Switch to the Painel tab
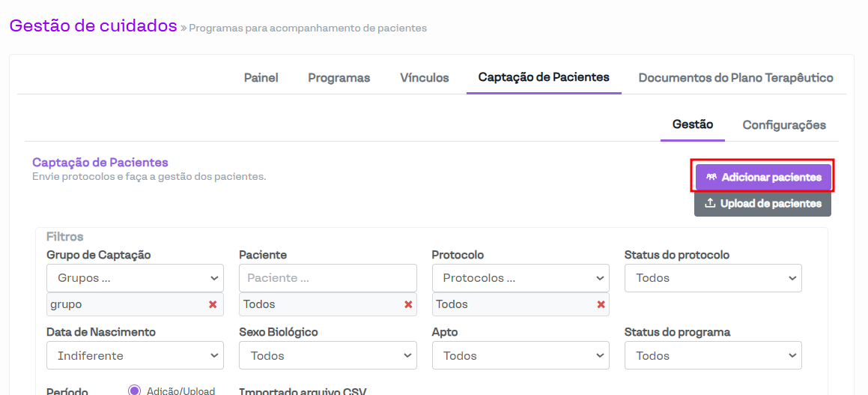Screen dimensions: 868x395 coord(261,78)
